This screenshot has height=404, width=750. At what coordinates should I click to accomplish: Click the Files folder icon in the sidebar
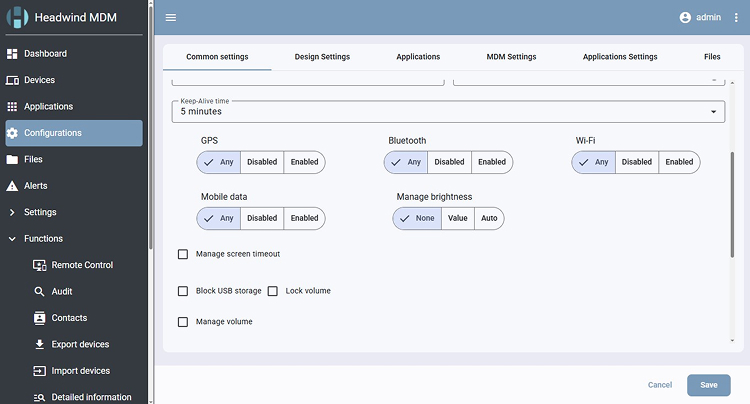point(12,159)
